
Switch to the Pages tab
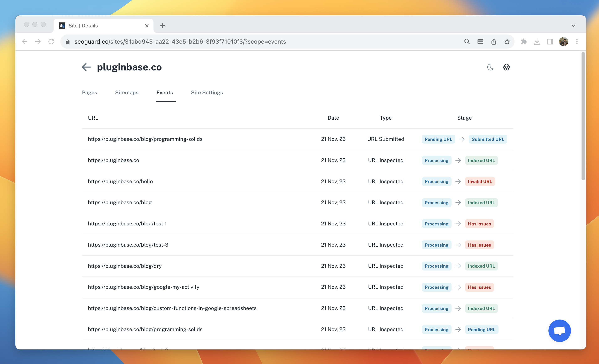89,92
